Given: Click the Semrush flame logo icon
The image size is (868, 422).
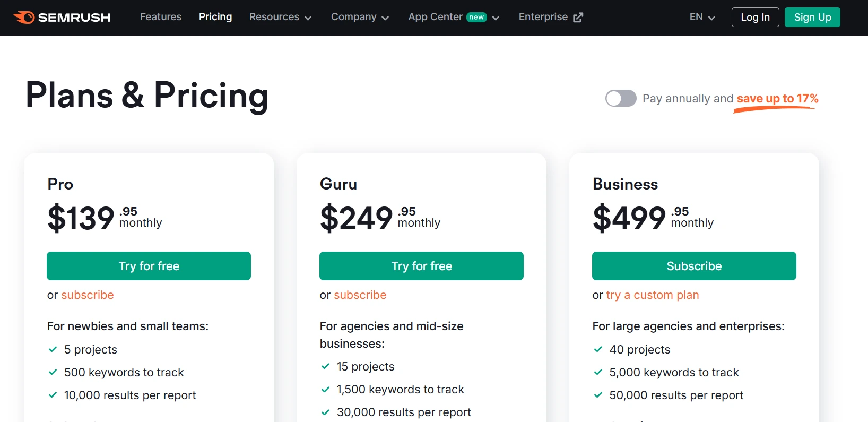Looking at the screenshot, I should [24, 17].
